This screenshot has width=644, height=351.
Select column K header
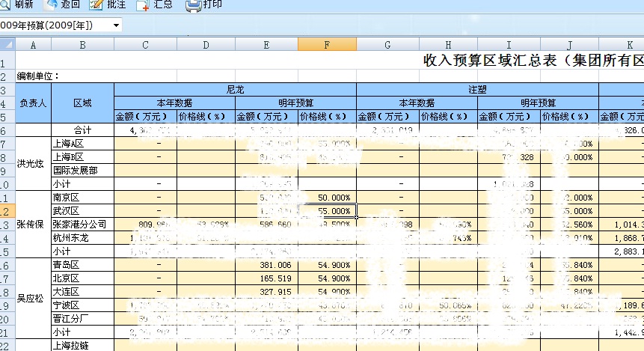(x=622, y=44)
